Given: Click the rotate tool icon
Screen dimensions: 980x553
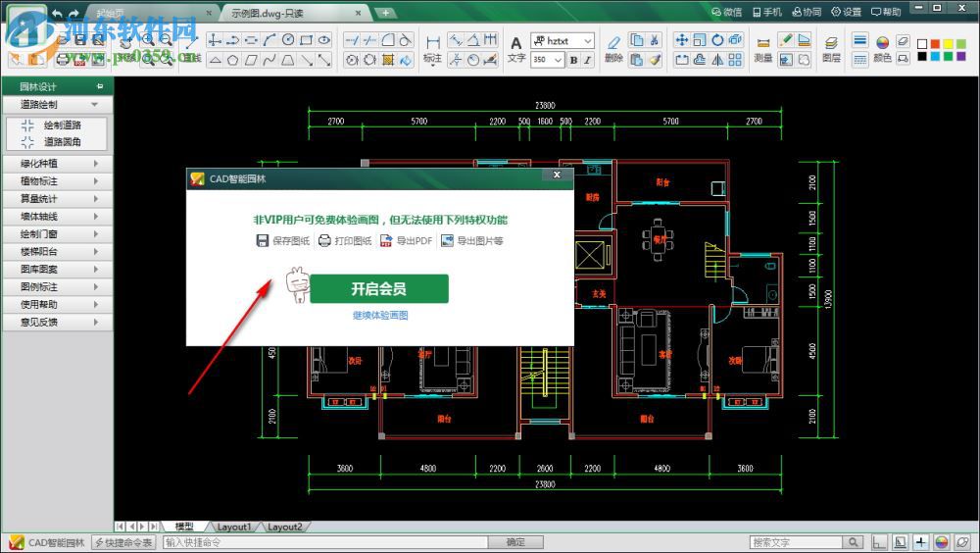Looking at the screenshot, I should (x=717, y=40).
